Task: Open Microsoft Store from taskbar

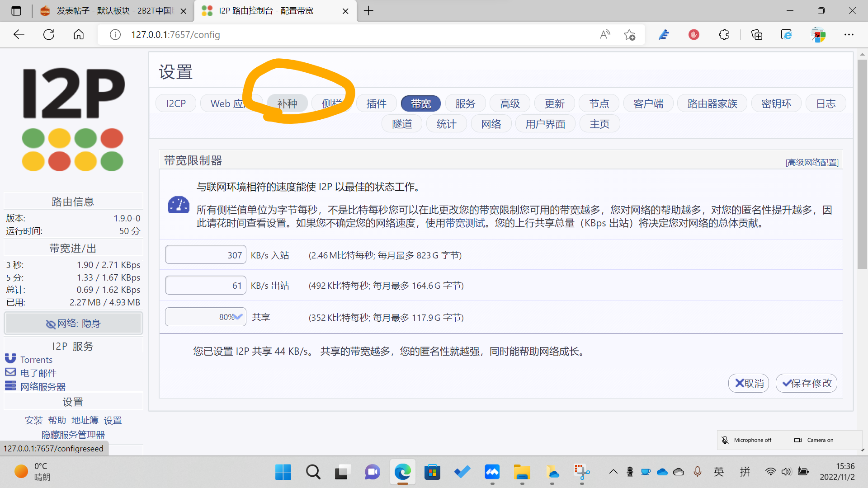Action: (432, 472)
